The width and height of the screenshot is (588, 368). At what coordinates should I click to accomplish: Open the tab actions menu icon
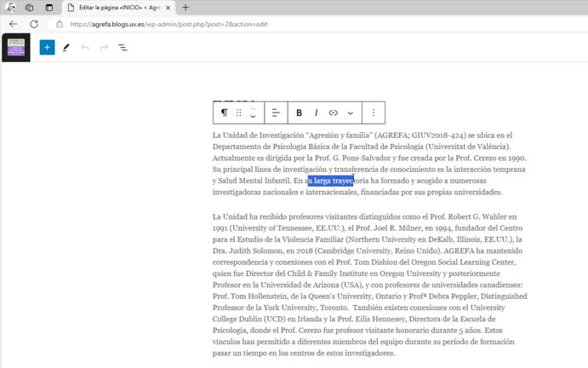click(49, 8)
